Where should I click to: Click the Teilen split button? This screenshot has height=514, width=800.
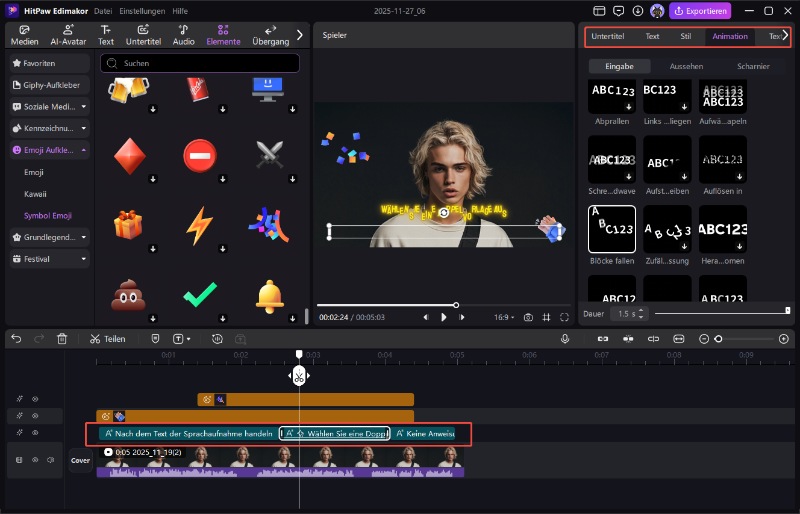[x=108, y=339]
